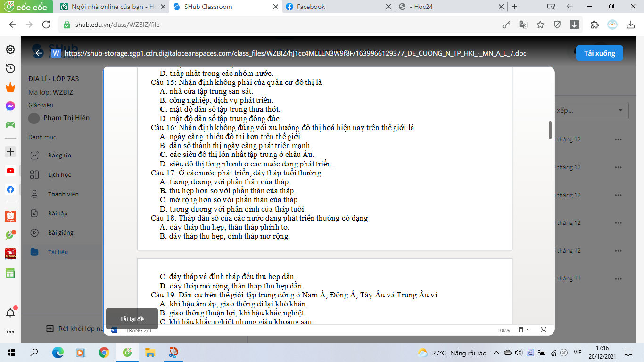Bookmark this page with the star

(540, 25)
